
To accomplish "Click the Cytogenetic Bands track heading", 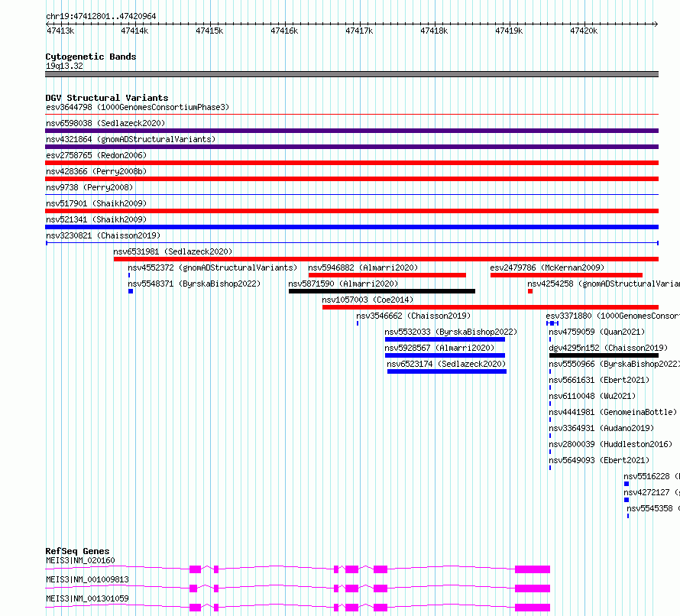I will point(91,57).
